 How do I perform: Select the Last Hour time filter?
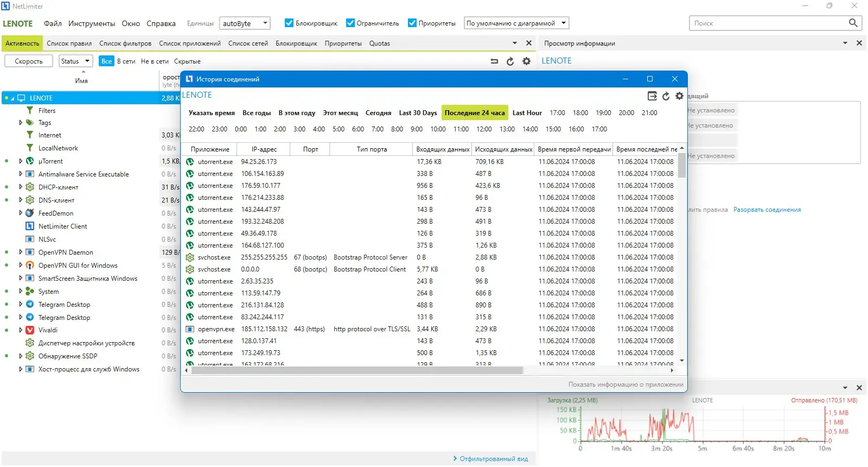click(527, 113)
